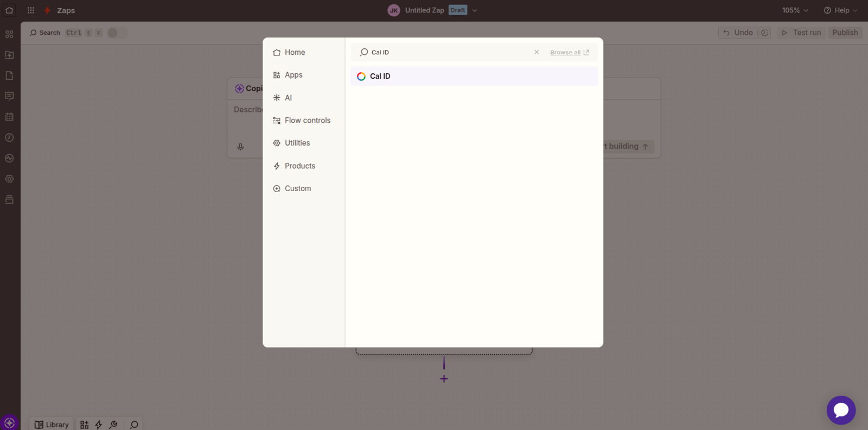
Task: Click the magnifier icon in bottom toolbar
Action: [134, 425]
